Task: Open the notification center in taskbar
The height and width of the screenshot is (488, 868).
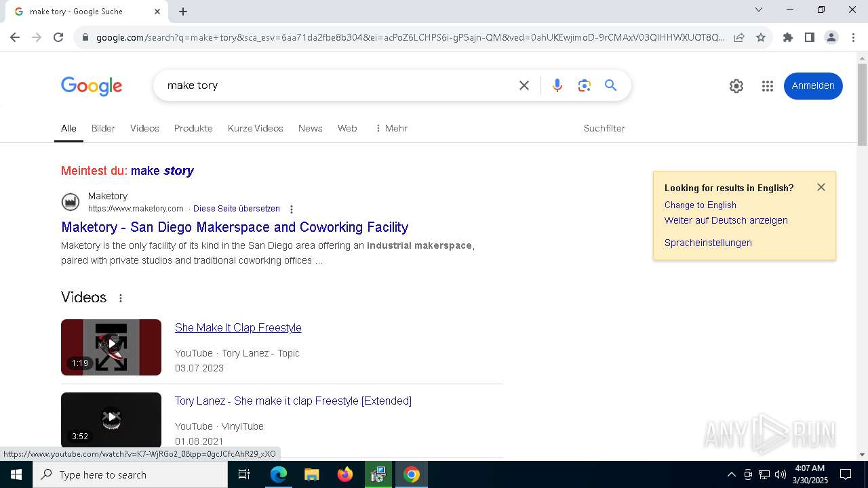Action: point(846,474)
